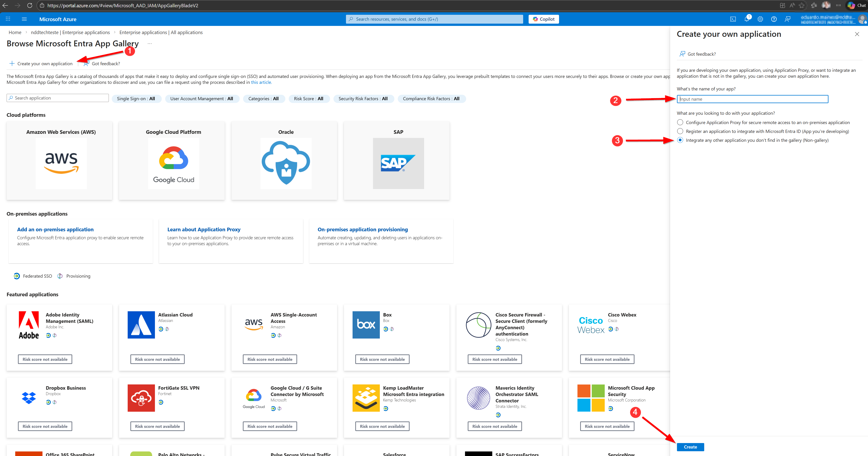
Task: Open the 'this article' link
Action: tap(261, 82)
